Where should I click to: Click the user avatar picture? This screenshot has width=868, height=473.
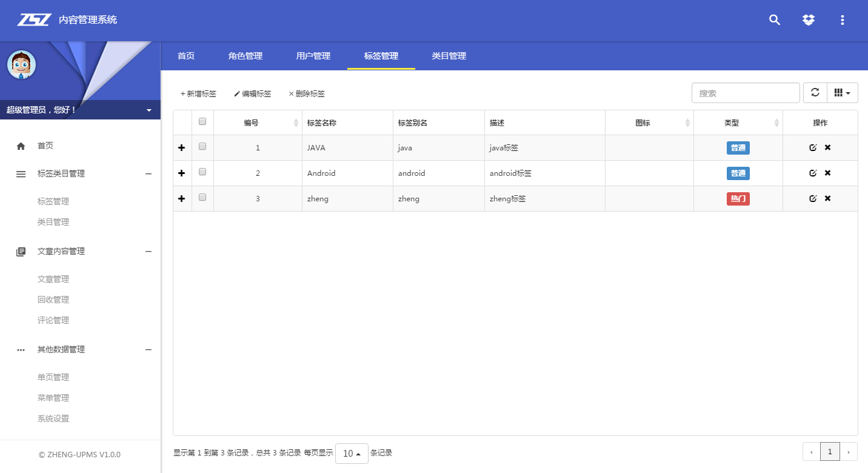tap(22, 65)
